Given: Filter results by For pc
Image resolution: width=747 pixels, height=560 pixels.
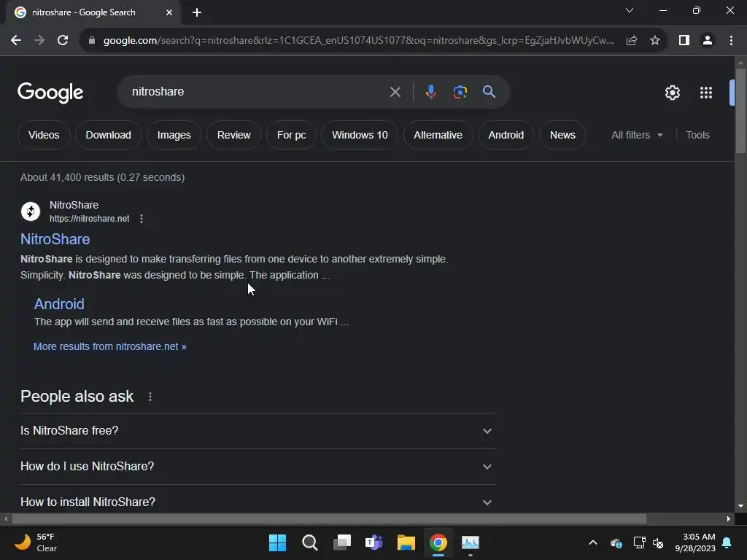Looking at the screenshot, I should pos(291,135).
